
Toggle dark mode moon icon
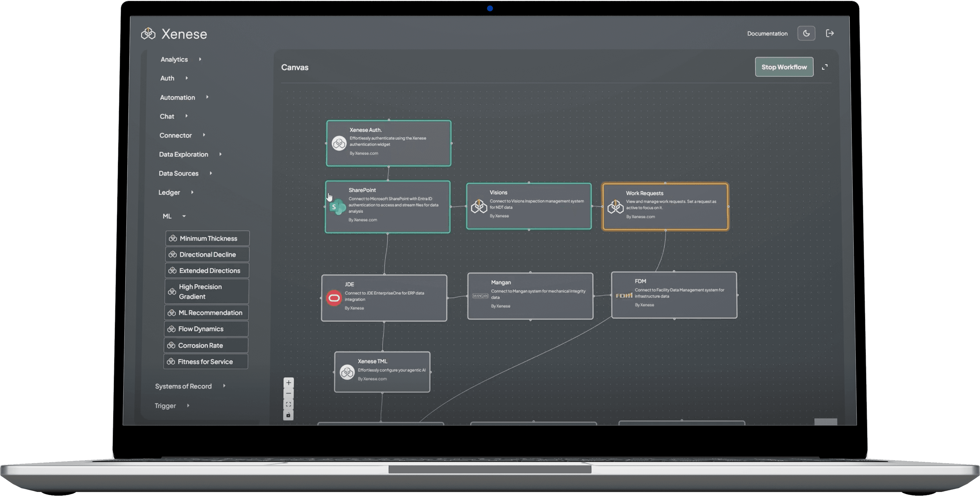pos(806,33)
